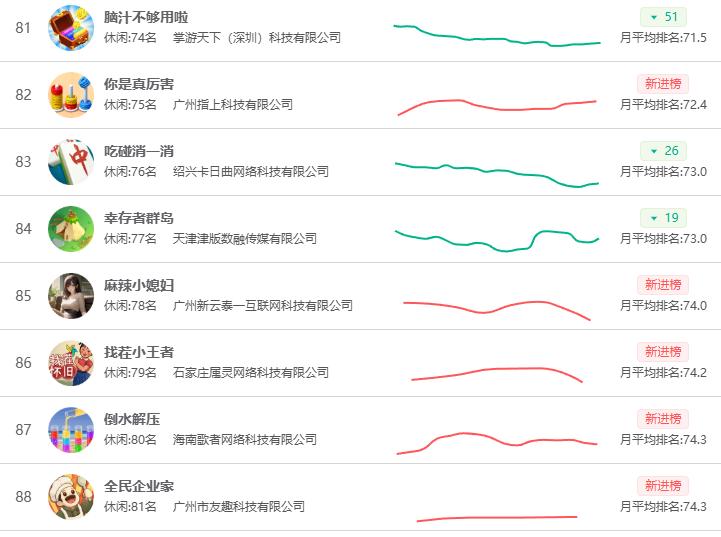The width and height of the screenshot is (721, 537).
Task: Click 新进榜 badge for 你是真厉害
Action: click(x=663, y=84)
